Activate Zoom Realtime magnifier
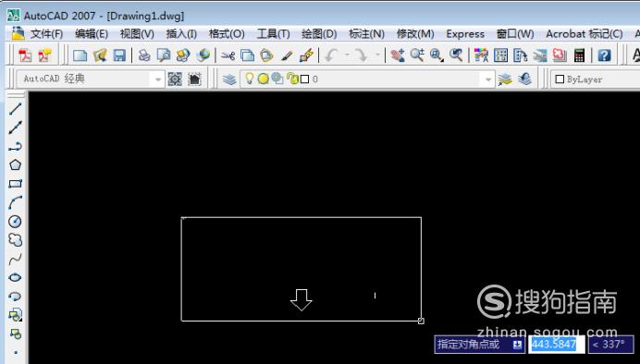 (x=417, y=55)
